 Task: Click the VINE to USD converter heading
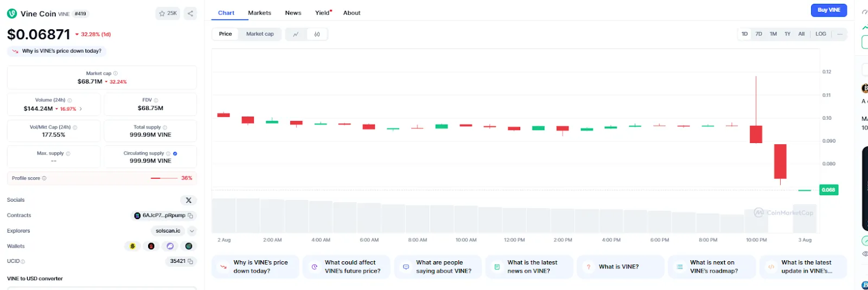click(35, 279)
